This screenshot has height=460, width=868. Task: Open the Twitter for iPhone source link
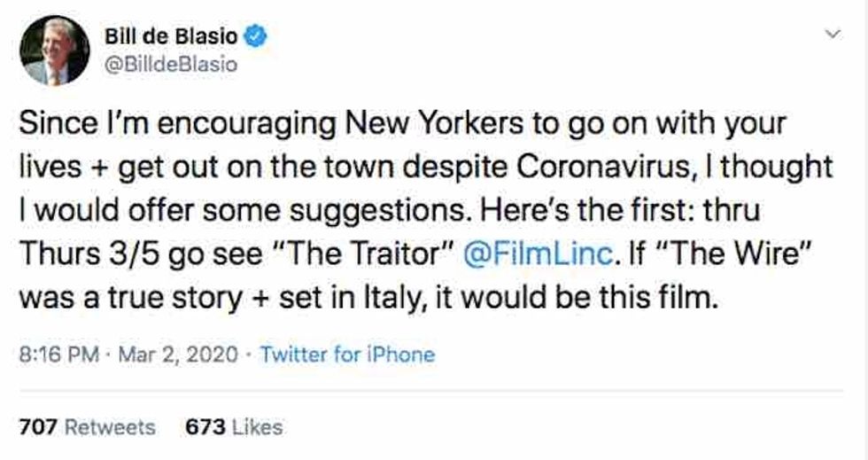348,355
